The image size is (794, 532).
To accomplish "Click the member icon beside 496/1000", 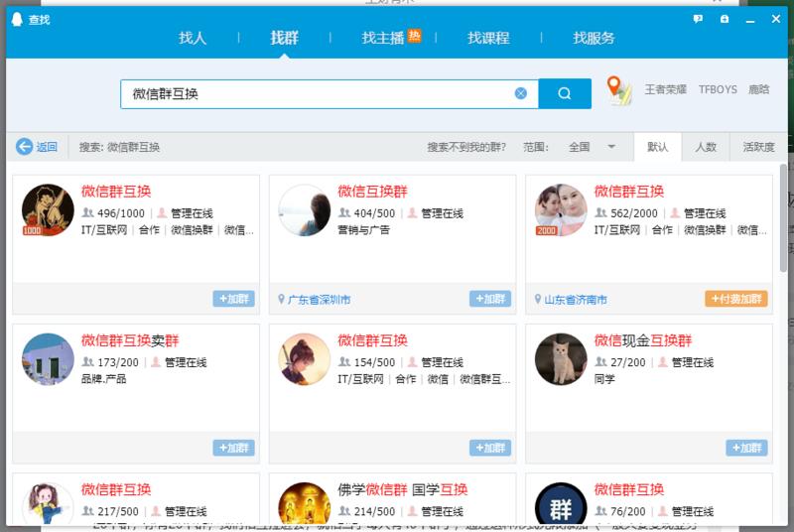I will point(87,212).
